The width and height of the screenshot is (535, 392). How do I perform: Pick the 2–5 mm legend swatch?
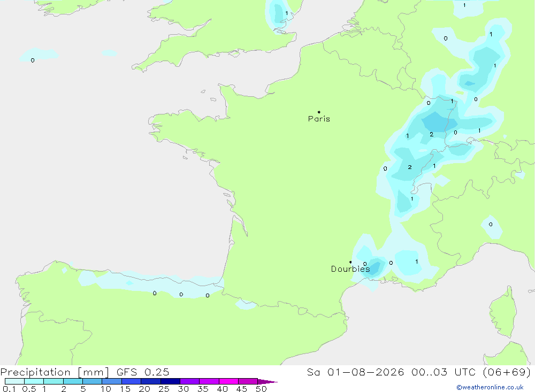tap(73, 381)
